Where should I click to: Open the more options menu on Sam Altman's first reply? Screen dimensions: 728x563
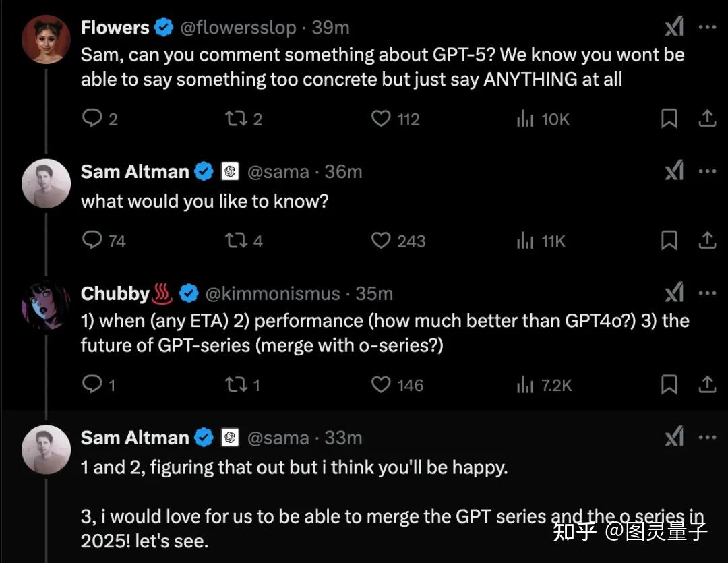tap(706, 171)
